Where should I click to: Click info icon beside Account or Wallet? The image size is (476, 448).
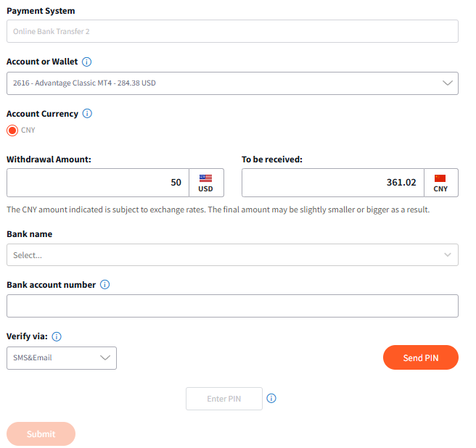point(87,62)
